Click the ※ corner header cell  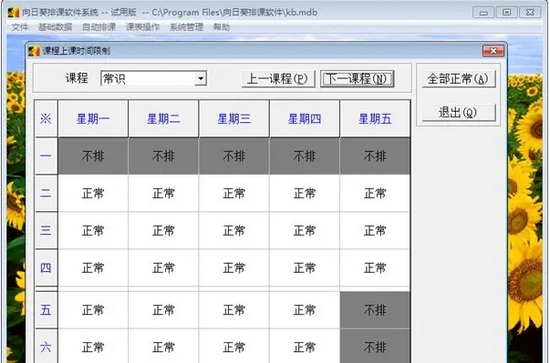pos(46,119)
